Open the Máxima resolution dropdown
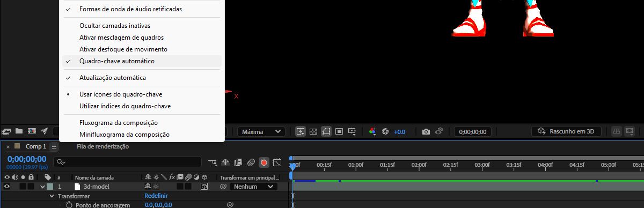 point(261,131)
